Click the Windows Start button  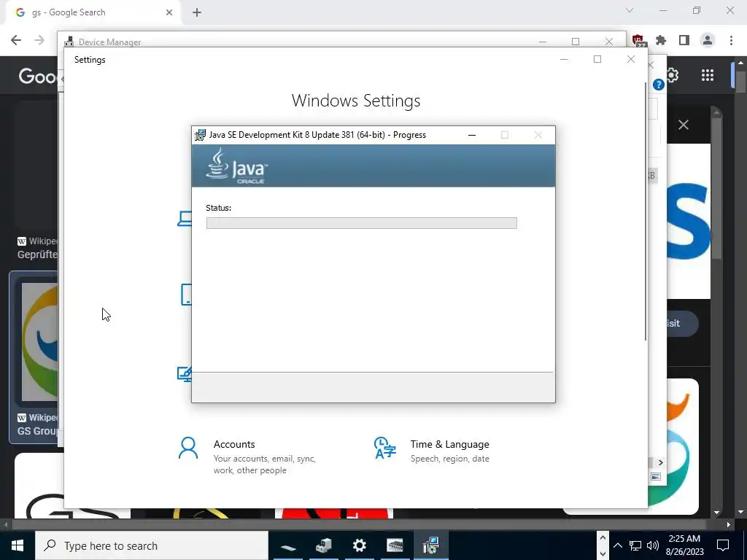pos(18,545)
